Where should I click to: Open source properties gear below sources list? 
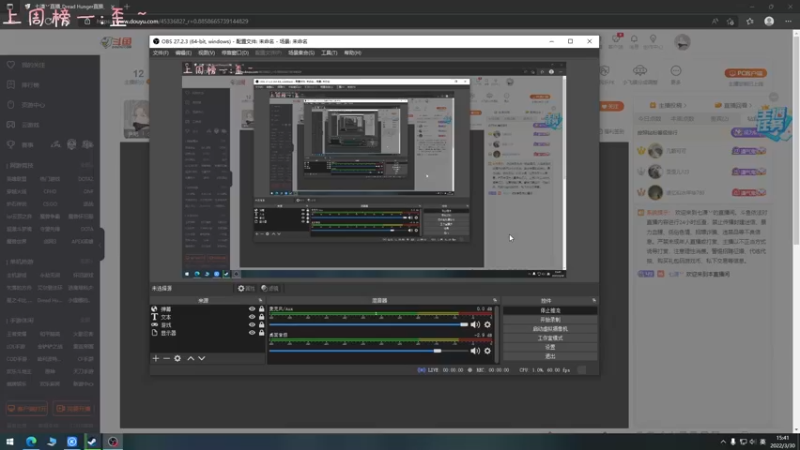[178, 358]
